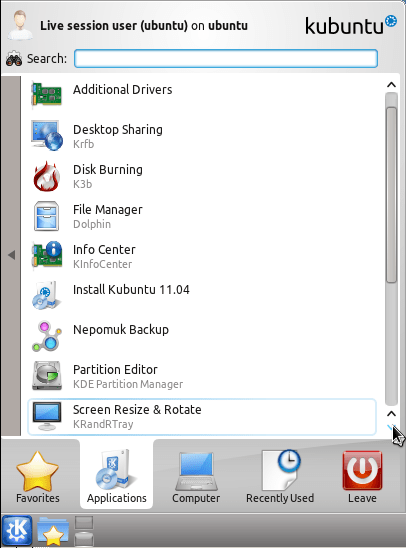The image size is (406, 548).
Task: Open the File Manager entry
Action: point(202,216)
